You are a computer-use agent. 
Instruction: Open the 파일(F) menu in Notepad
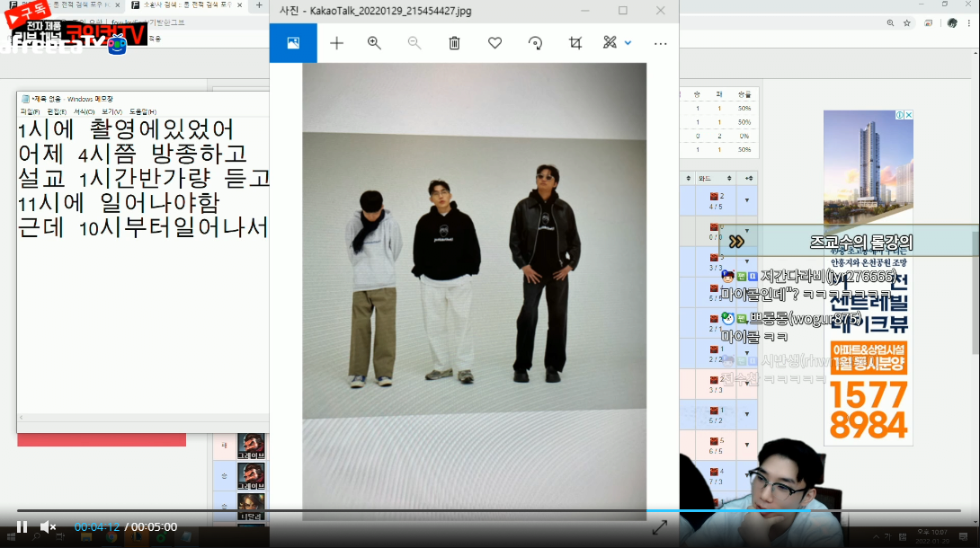tap(30, 111)
